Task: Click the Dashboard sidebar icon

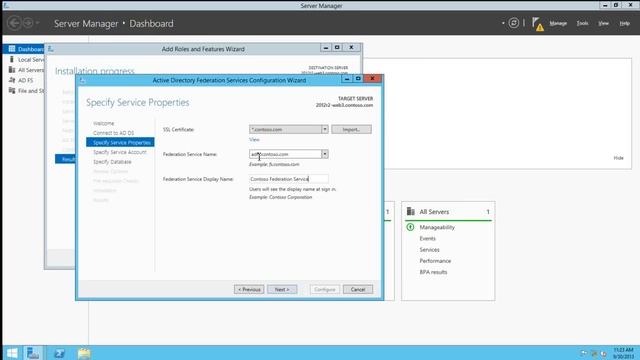Action: [x=12, y=49]
